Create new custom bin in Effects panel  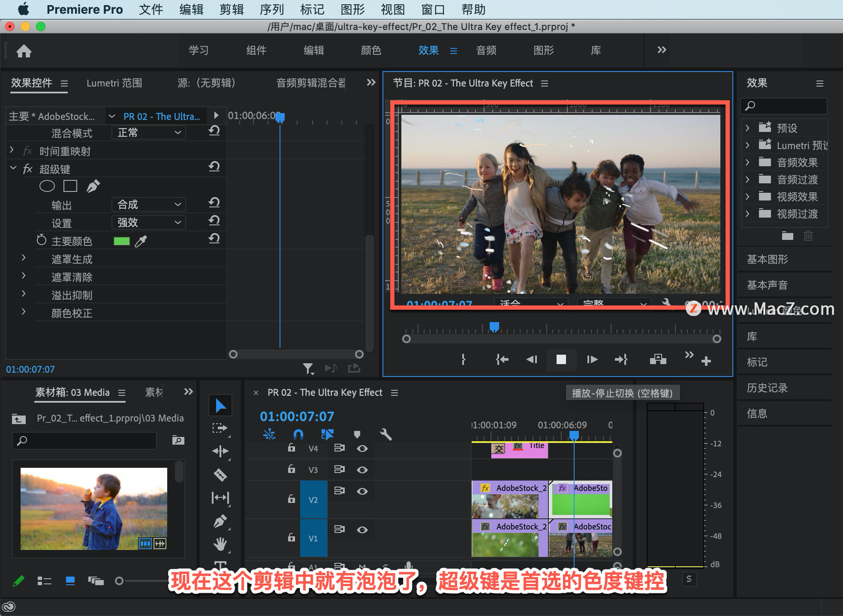pos(787,236)
